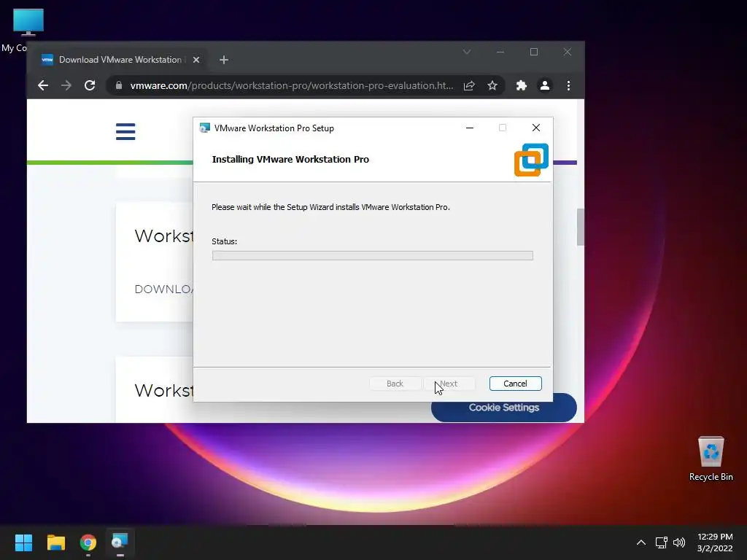The height and width of the screenshot is (560, 747).
Task: Open the hamburger menu on the VMware page
Action: pos(125,131)
